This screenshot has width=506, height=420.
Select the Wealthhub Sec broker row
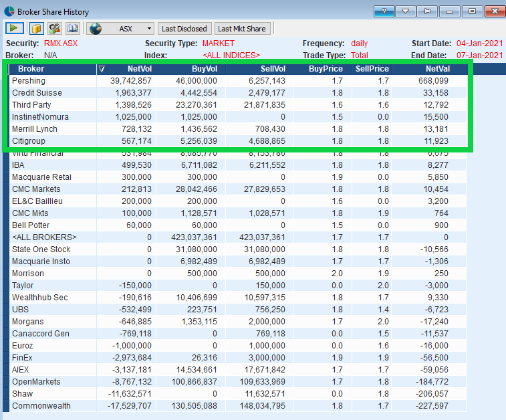click(238, 298)
